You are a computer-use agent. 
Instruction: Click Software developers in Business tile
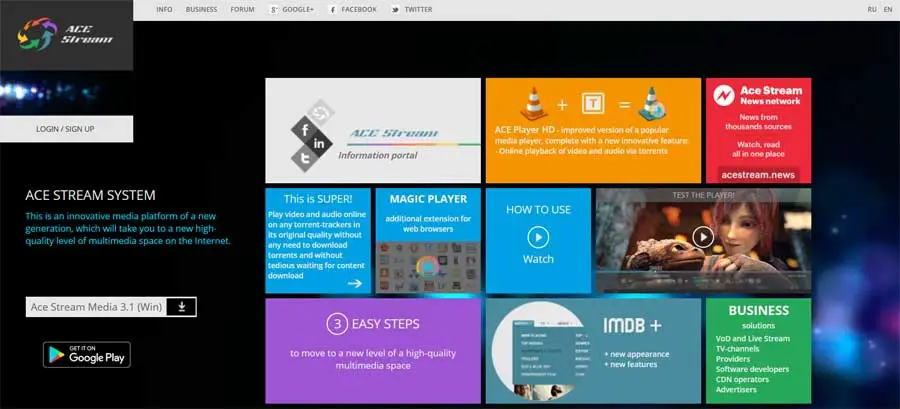click(752, 369)
